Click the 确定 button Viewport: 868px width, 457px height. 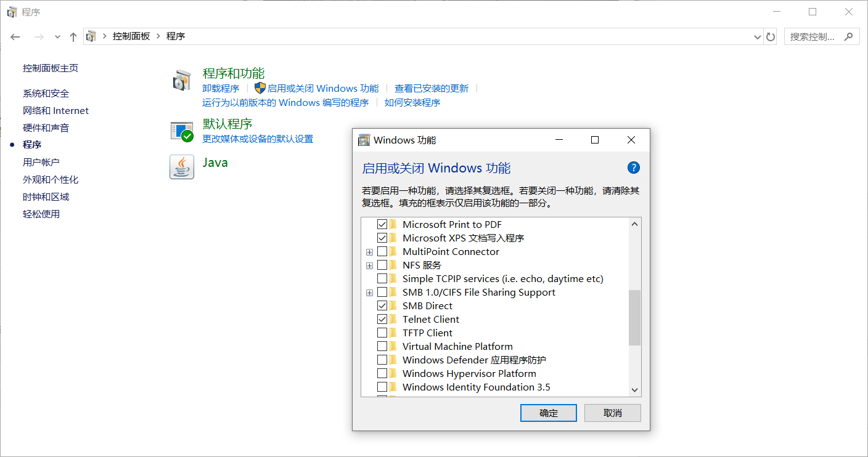coord(549,413)
